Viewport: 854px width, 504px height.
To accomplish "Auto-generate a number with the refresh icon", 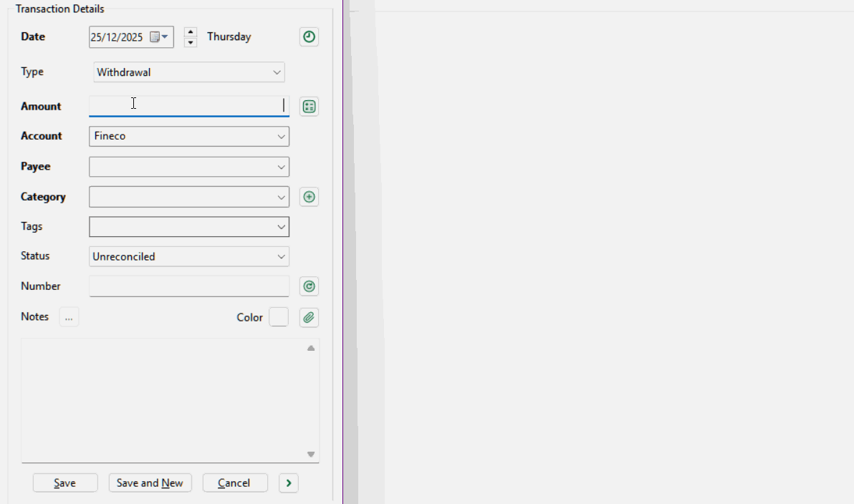I will coord(309,286).
